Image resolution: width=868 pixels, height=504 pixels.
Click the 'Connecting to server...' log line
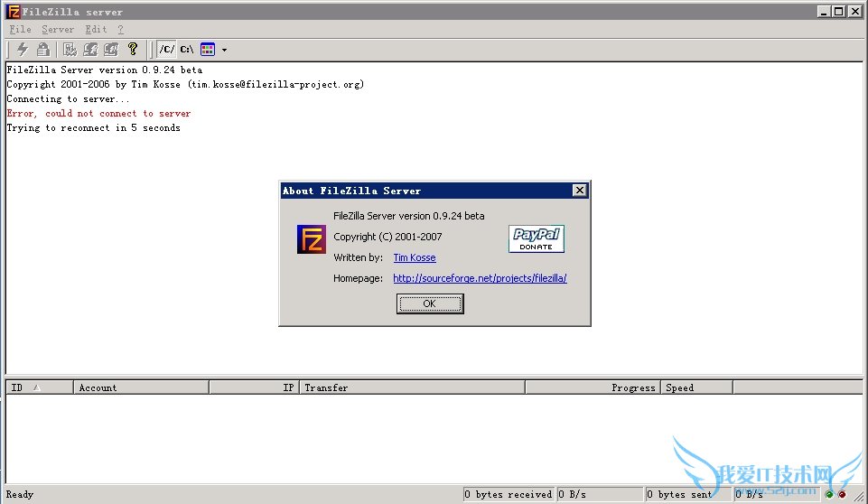(68, 98)
